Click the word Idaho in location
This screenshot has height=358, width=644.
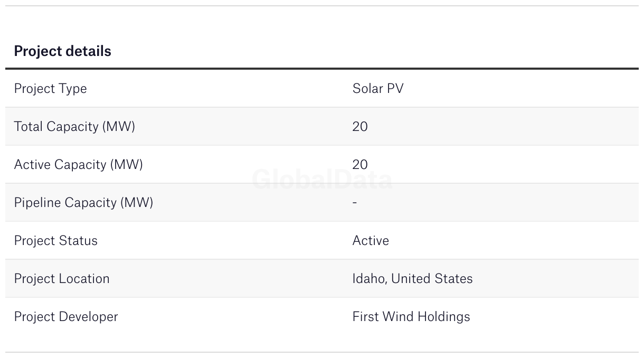368,279
